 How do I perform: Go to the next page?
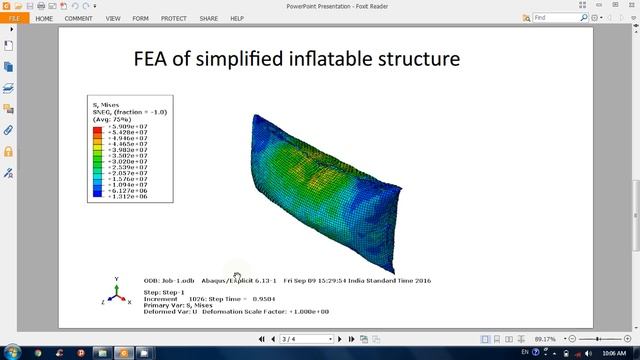coord(340,339)
